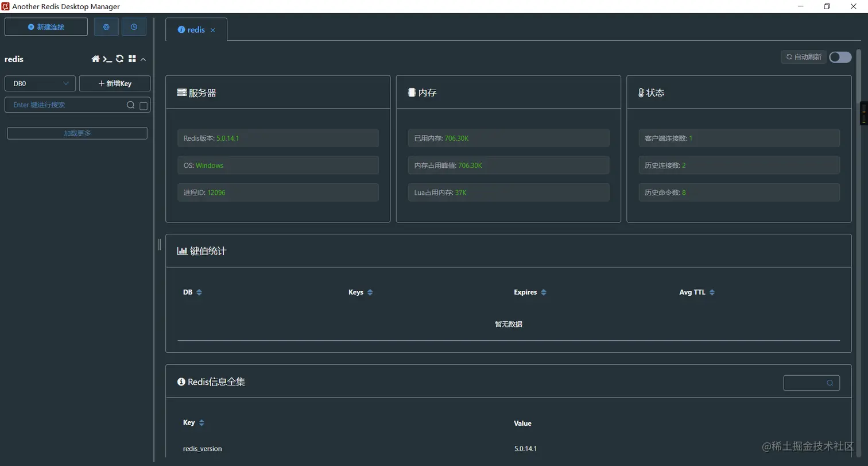This screenshot has height=466, width=868.
Task: Click the 暂无数据 empty table text
Action: (x=509, y=324)
